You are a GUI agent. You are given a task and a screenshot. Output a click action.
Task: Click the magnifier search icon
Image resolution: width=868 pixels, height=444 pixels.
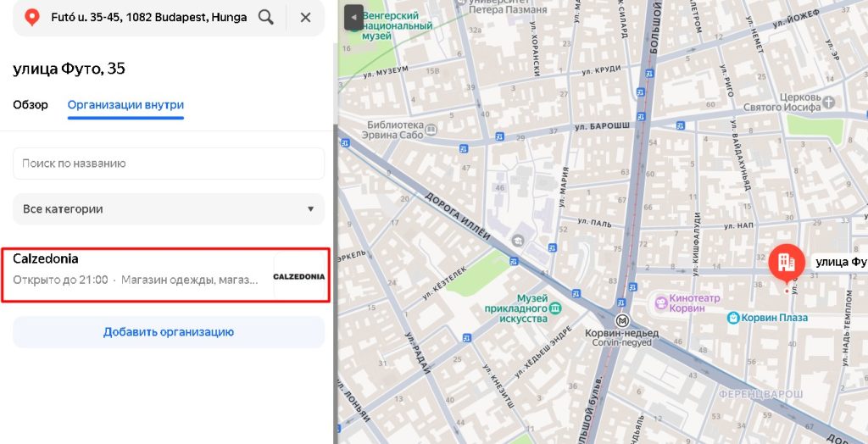(266, 17)
